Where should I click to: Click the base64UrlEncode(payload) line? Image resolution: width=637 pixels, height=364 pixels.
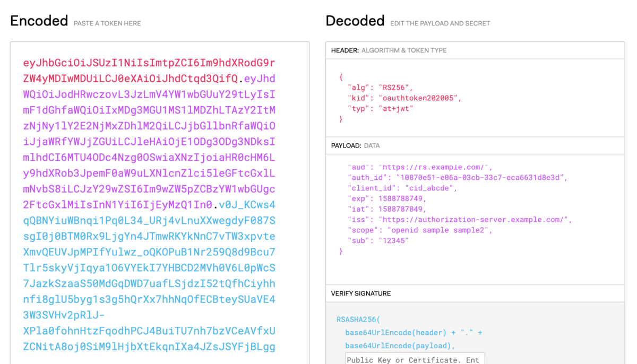[400, 346]
